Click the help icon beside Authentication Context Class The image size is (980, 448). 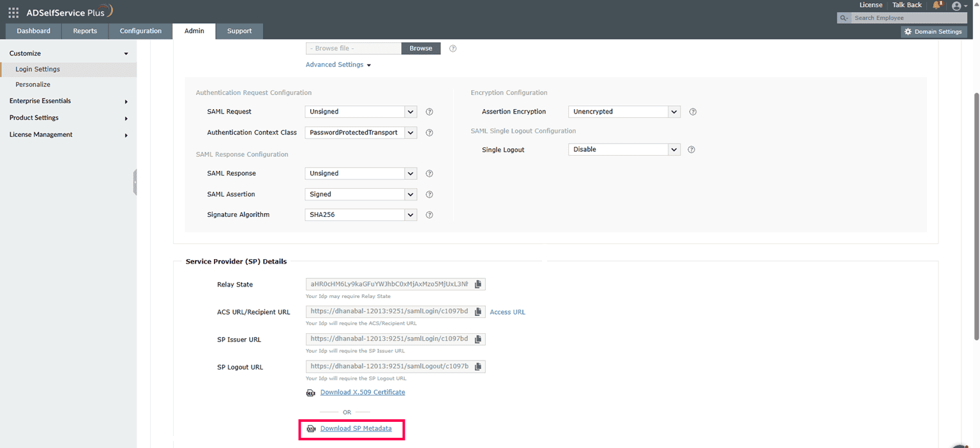(x=429, y=133)
